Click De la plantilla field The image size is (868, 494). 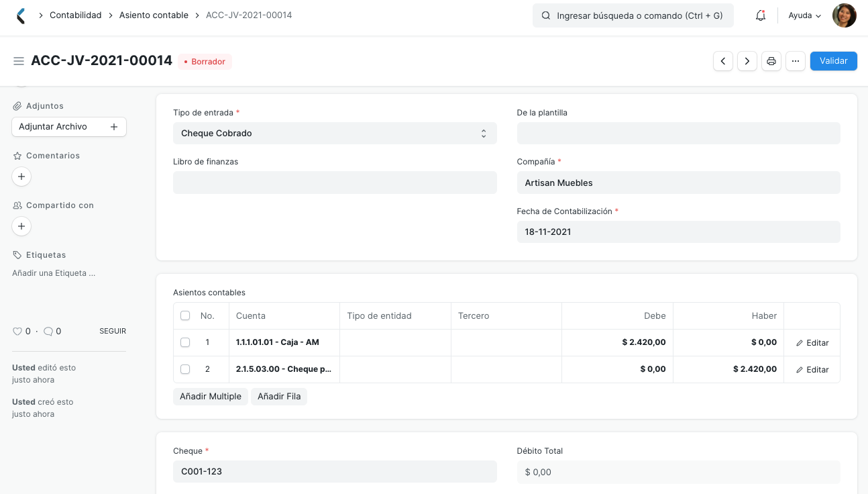(x=678, y=133)
